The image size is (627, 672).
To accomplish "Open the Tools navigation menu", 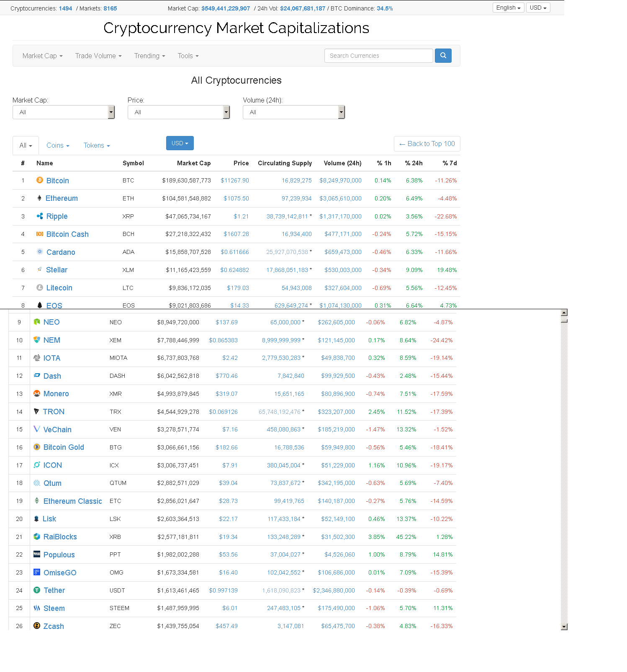I will pos(188,56).
